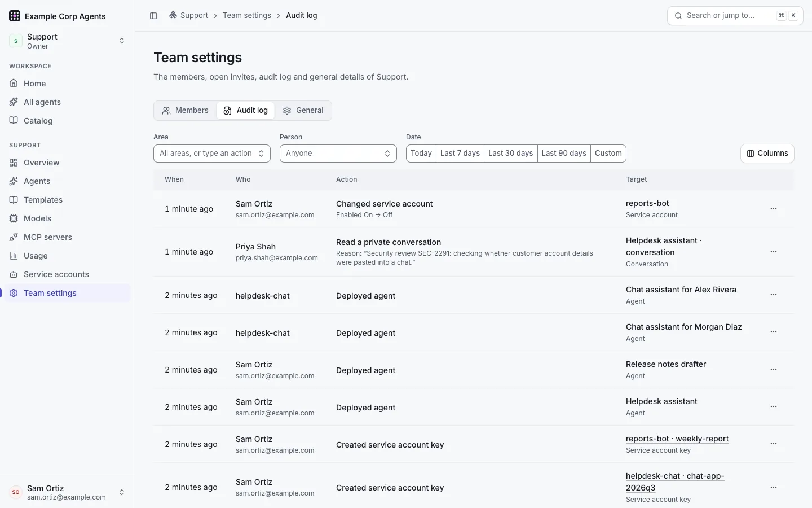Open Service accounts in the sidebar
812x508 pixels.
click(x=68, y=274)
